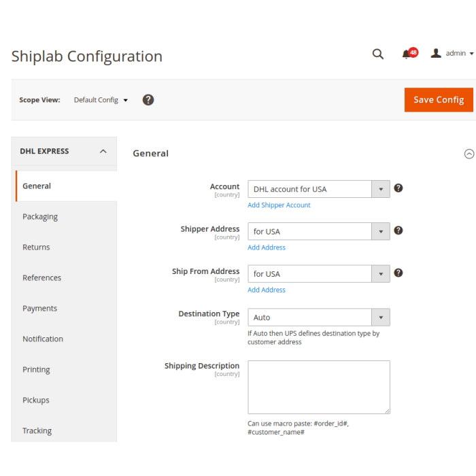Click the Destination Type Auto hint text
The image size is (476, 476).
pyautogui.click(x=313, y=337)
